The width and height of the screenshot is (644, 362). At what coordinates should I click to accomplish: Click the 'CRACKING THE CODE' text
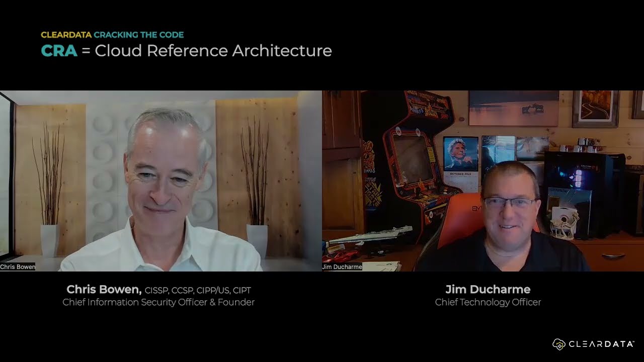(x=139, y=35)
